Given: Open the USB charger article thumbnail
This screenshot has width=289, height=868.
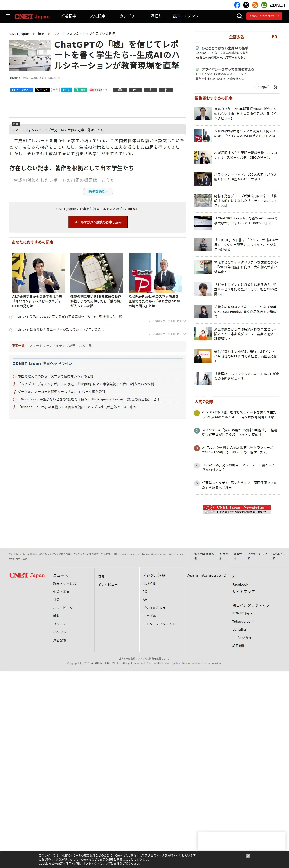Looking at the screenshot, I should click(97, 273).
